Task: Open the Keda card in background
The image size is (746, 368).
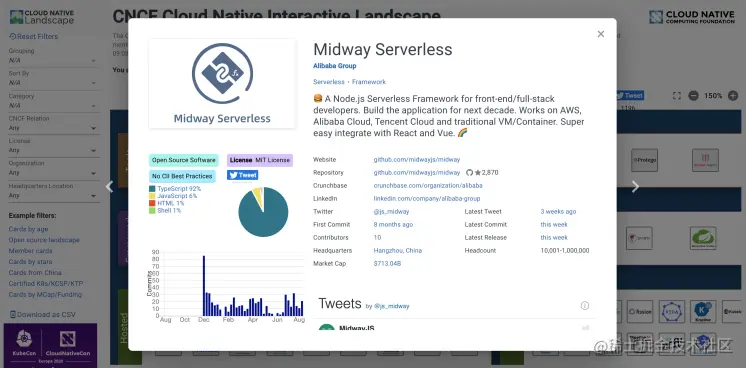Action: [672, 312]
